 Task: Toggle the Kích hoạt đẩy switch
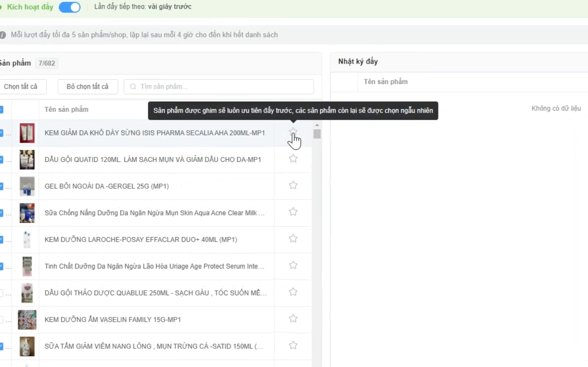[x=70, y=7]
